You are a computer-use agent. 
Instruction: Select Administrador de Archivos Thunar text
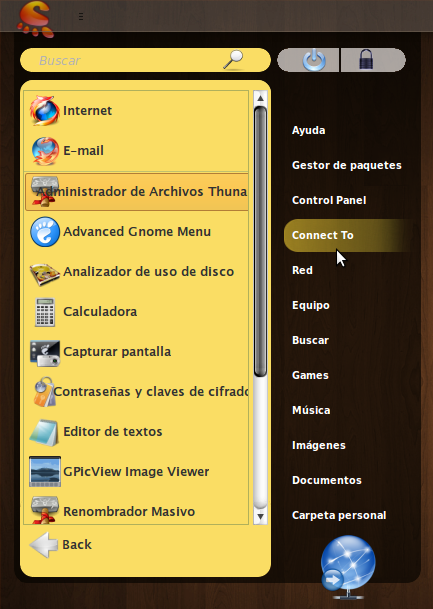141,191
